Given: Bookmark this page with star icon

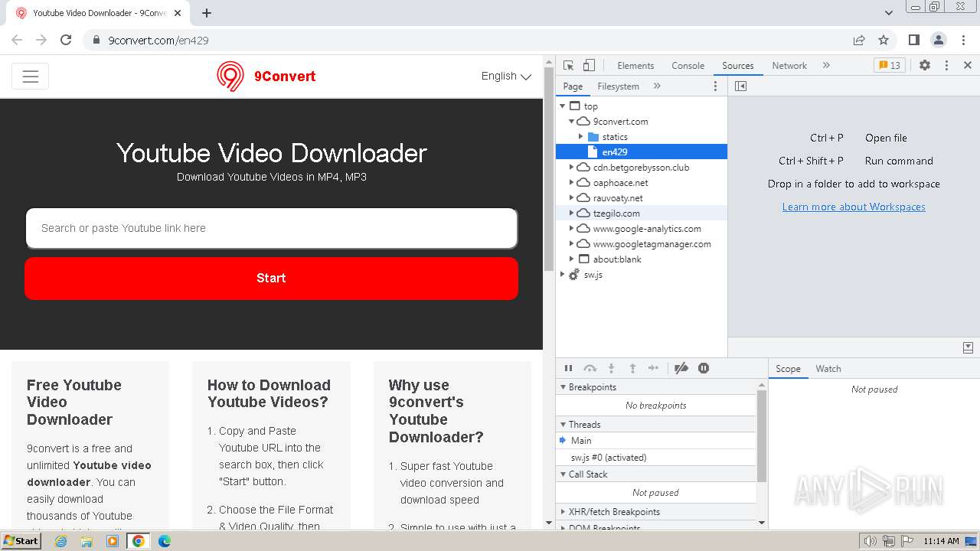Looking at the screenshot, I should tap(884, 40).
